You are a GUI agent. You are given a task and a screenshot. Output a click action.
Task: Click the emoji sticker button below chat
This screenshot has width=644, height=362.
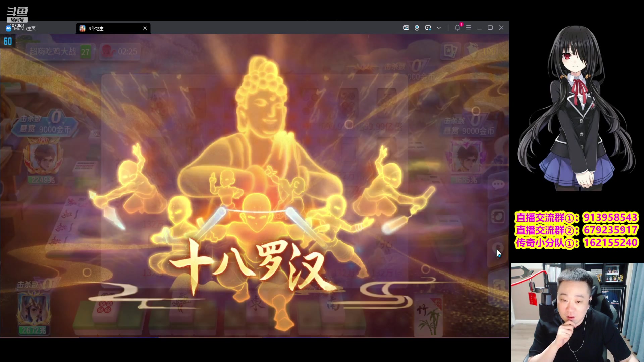point(498,217)
